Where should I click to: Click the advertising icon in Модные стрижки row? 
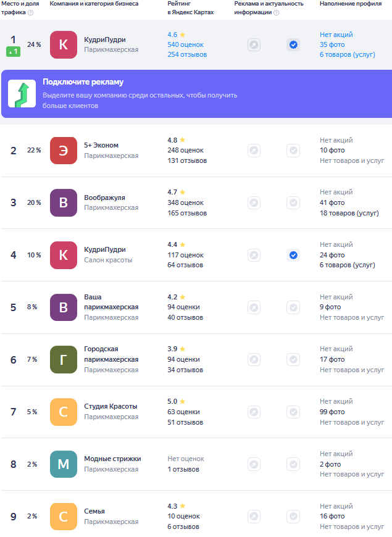coord(254,464)
